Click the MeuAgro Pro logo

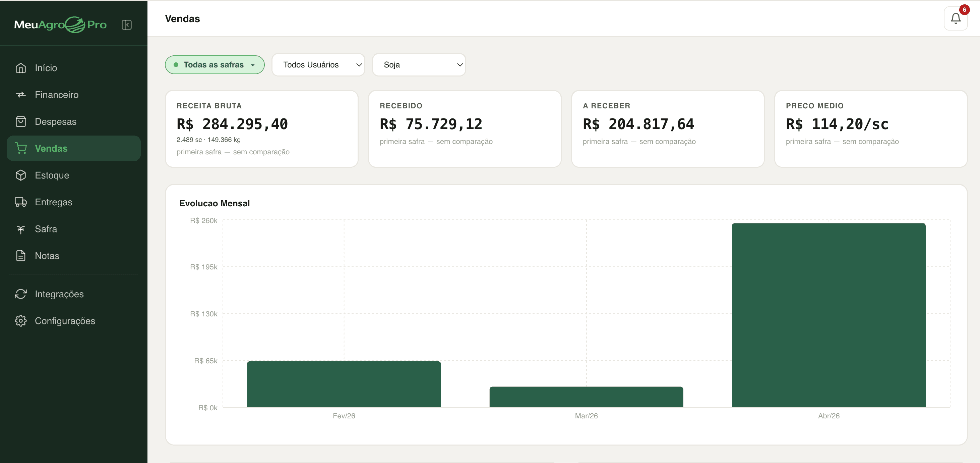[60, 24]
